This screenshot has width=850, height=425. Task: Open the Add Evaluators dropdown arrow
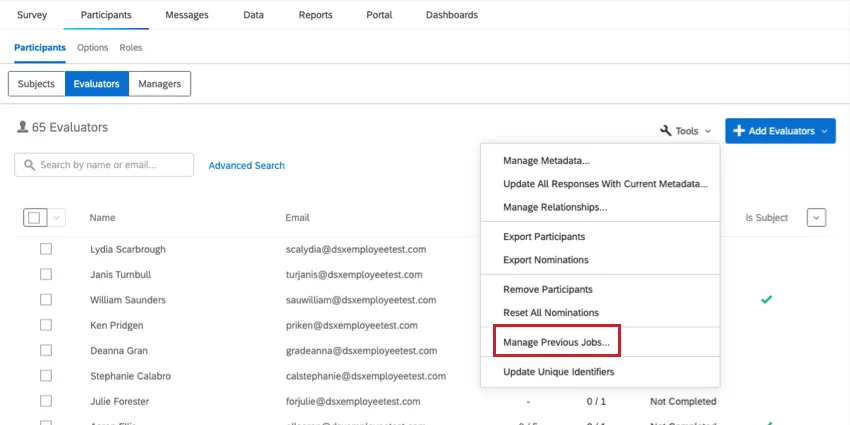click(x=826, y=131)
